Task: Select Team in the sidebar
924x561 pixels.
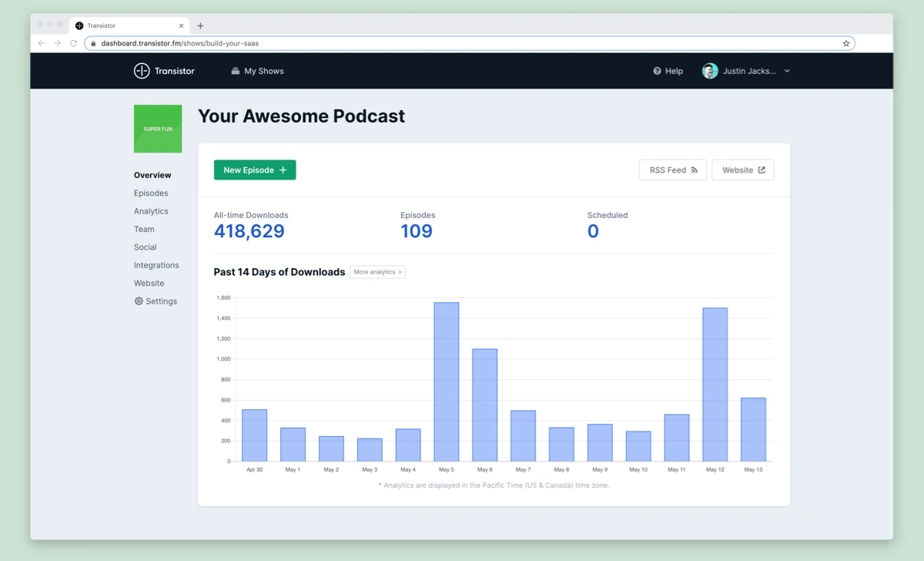Action: [x=144, y=229]
